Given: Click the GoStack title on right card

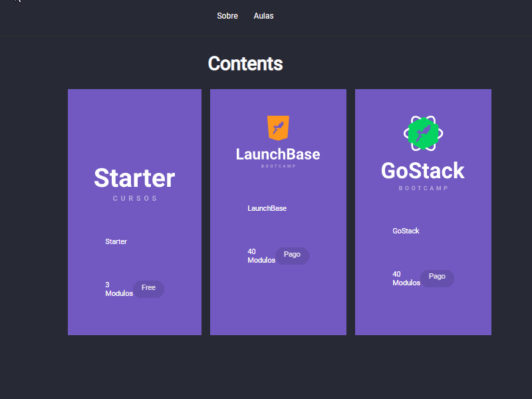Looking at the screenshot, I should coord(423,171).
